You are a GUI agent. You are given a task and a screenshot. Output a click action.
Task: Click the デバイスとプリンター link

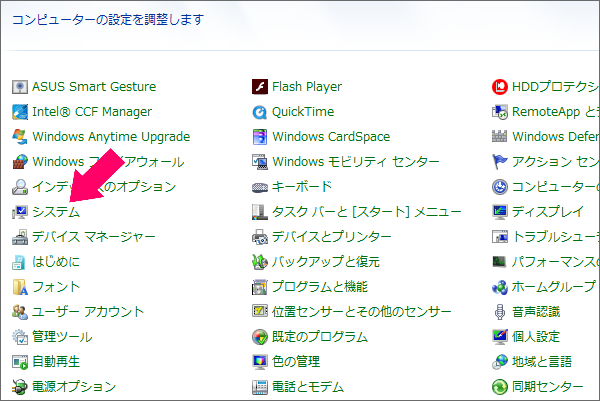(x=331, y=237)
